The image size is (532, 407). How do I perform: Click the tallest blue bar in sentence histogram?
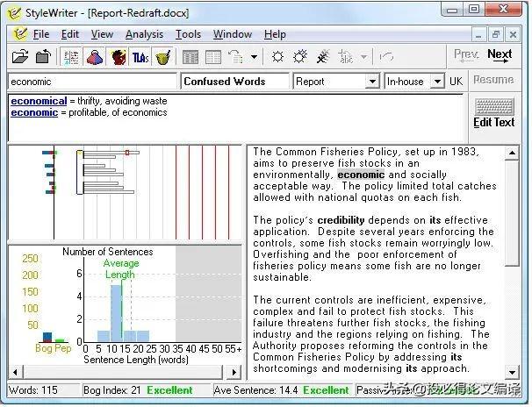116,313
